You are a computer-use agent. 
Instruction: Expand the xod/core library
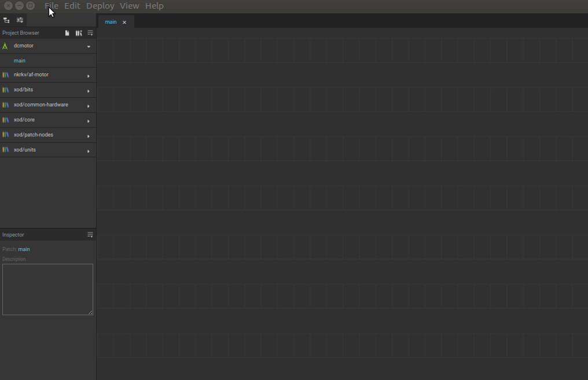tap(89, 121)
